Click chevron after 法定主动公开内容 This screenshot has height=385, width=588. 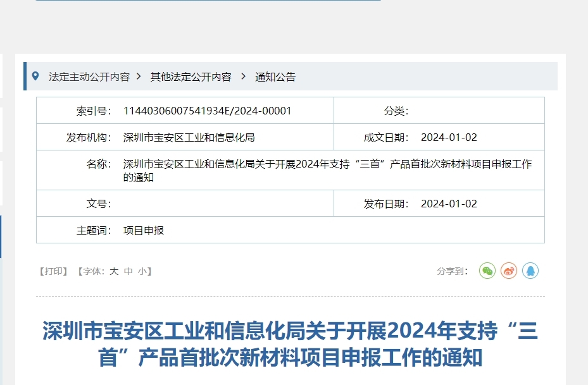point(139,76)
